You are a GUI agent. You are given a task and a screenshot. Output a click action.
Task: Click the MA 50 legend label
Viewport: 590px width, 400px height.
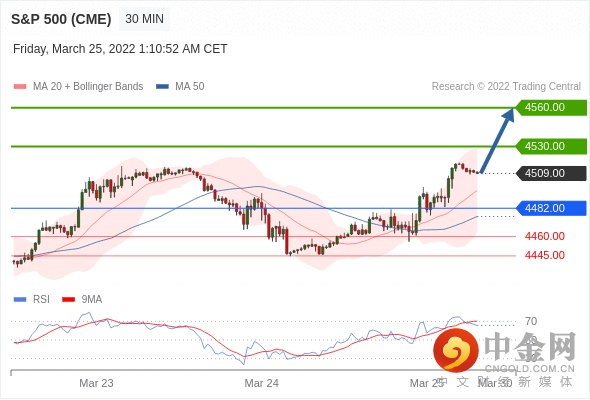point(190,87)
